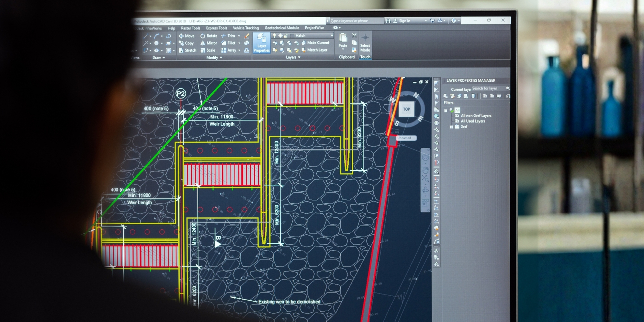The width and height of the screenshot is (644, 322).
Task: Click Sign In to Autodesk account
Action: [404, 21]
